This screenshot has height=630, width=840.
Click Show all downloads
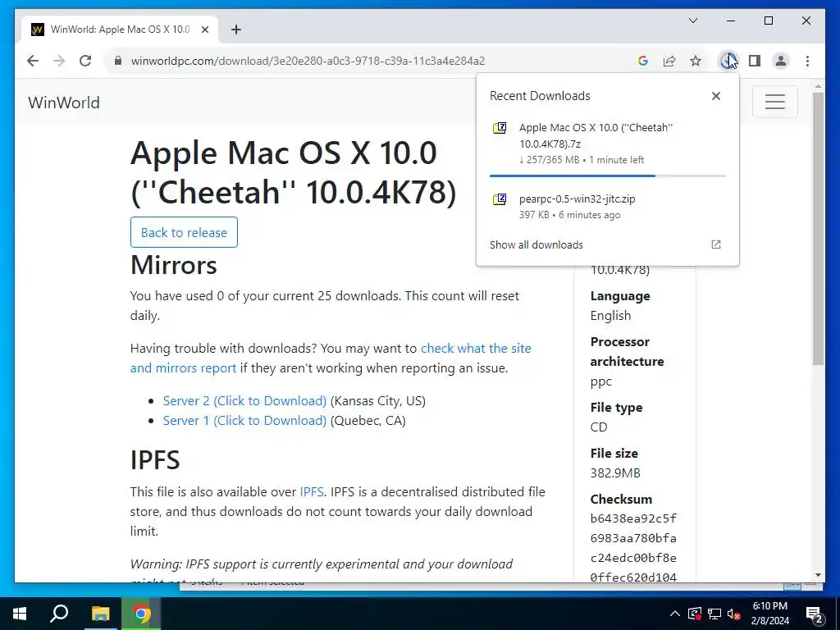pyautogui.click(x=536, y=244)
